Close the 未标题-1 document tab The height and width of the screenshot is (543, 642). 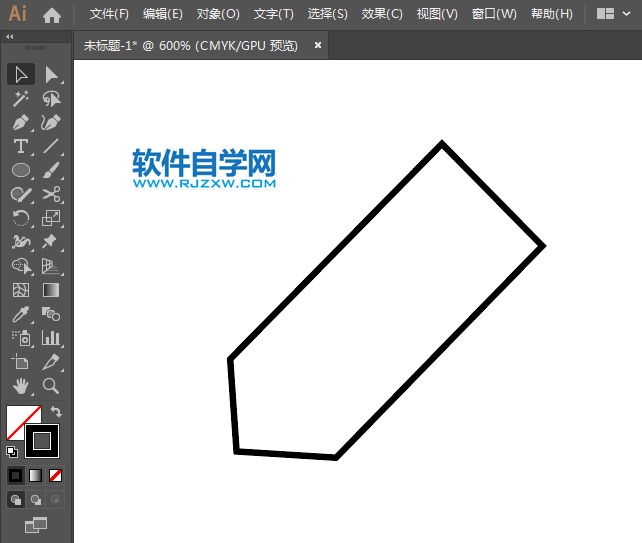coord(318,45)
